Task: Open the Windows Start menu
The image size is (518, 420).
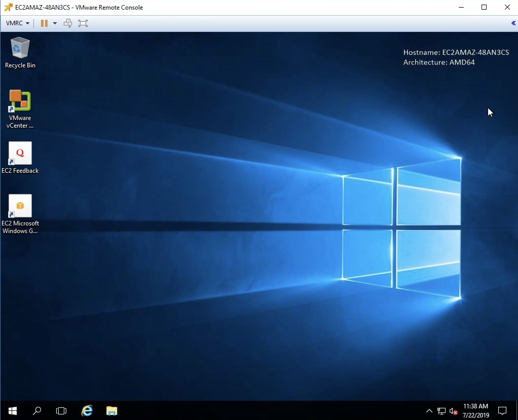Action: click(x=12, y=411)
